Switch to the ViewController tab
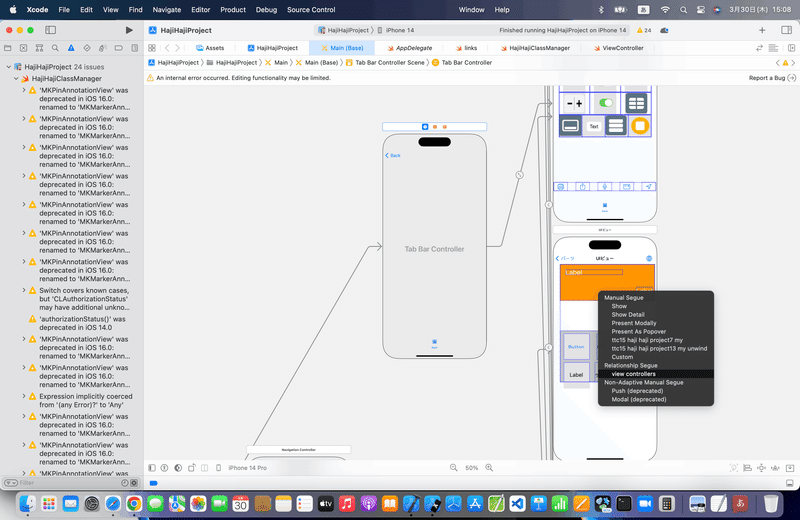The image size is (800, 520). click(x=618, y=48)
